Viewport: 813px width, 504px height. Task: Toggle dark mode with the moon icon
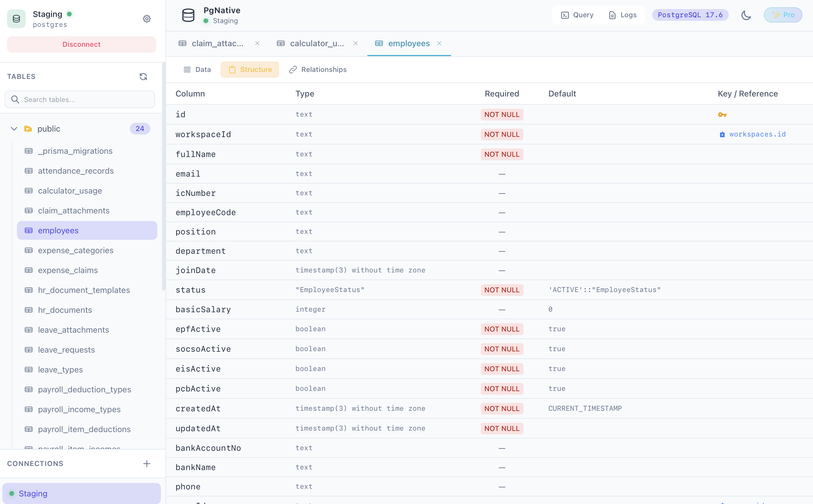(x=746, y=15)
